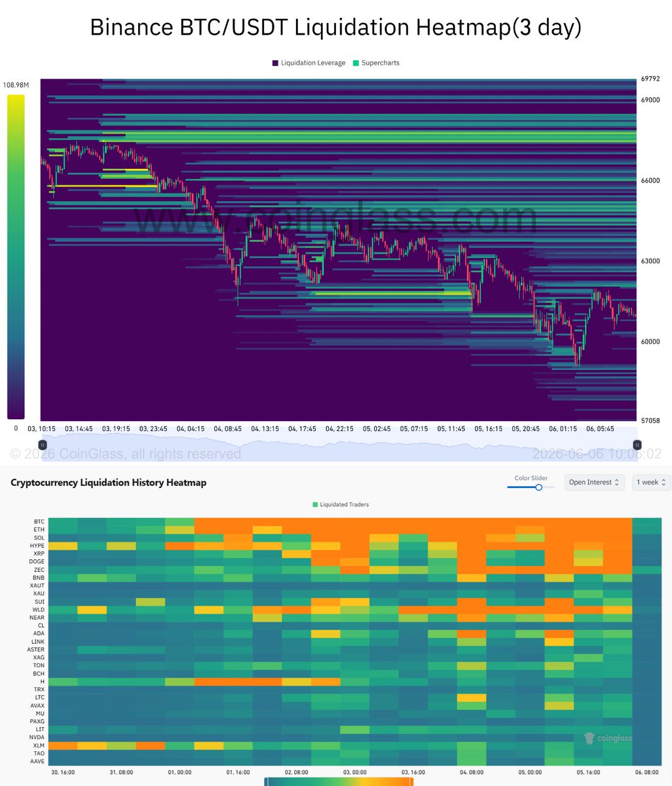This screenshot has width=672, height=786.
Task: Click the 05, 11:45 time label
Action: [x=451, y=429]
